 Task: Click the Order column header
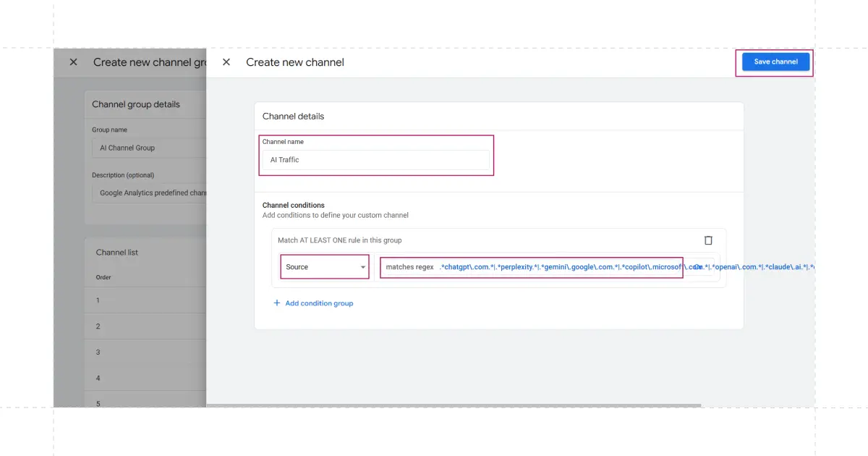(103, 276)
